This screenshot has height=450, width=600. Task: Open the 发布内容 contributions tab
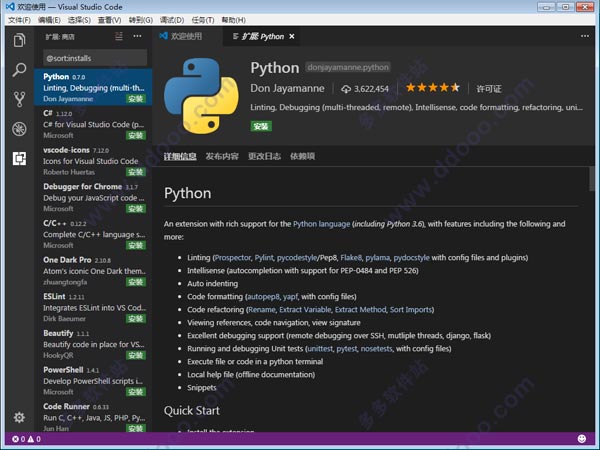click(222, 156)
